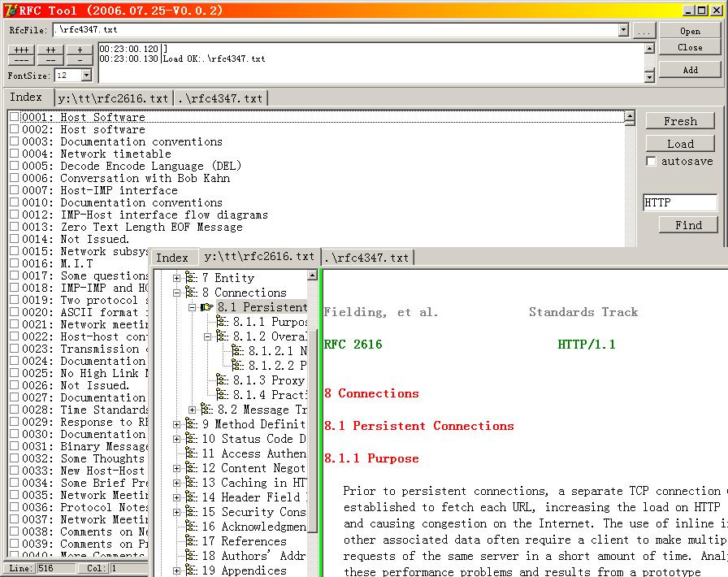Click the node icon beside 19 Appendices
Screen dimensions: 728x577
tap(191, 570)
